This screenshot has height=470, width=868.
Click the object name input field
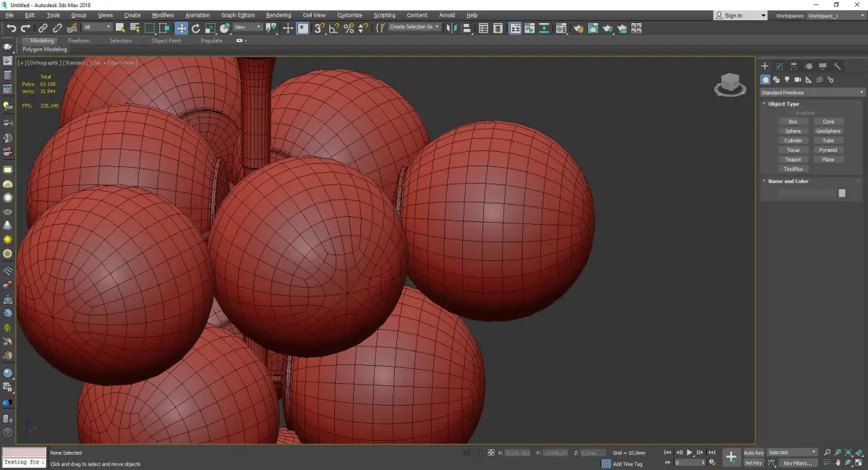807,193
